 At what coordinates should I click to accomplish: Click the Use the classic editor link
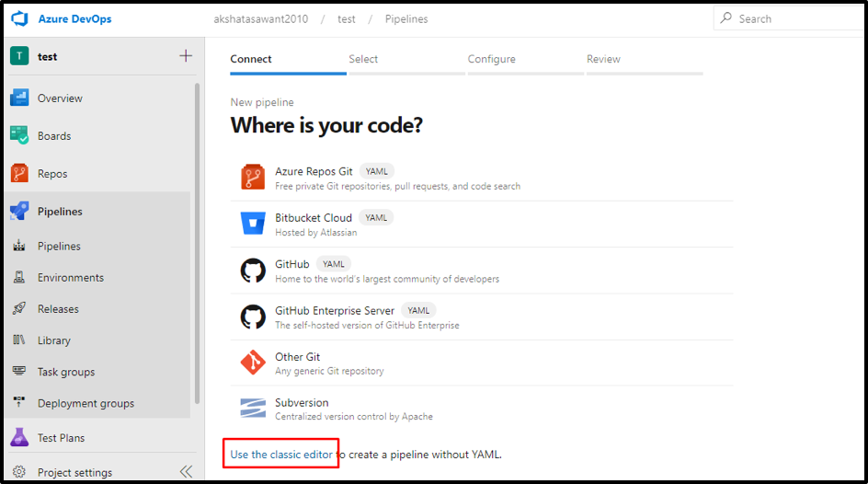click(x=281, y=455)
